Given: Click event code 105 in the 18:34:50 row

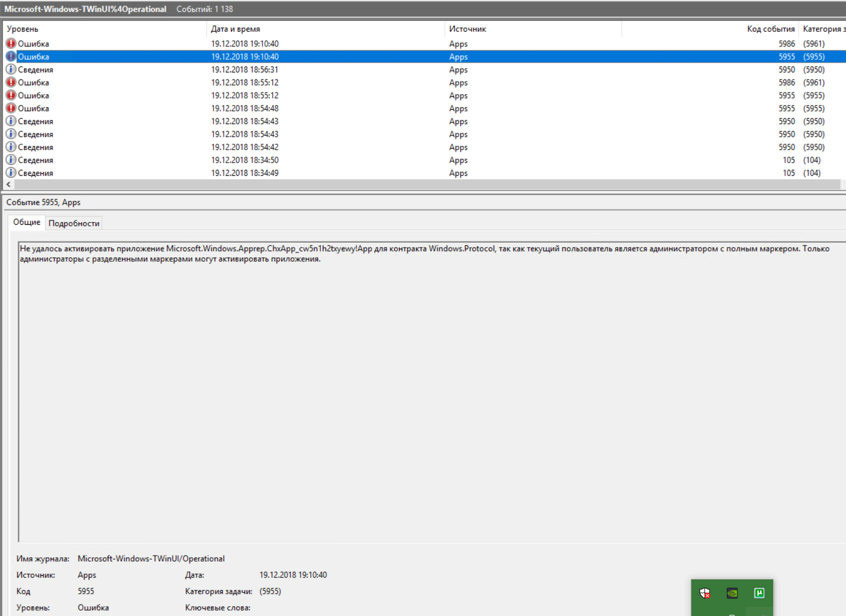Looking at the screenshot, I should pyautogui.click(x=789, y=160).
